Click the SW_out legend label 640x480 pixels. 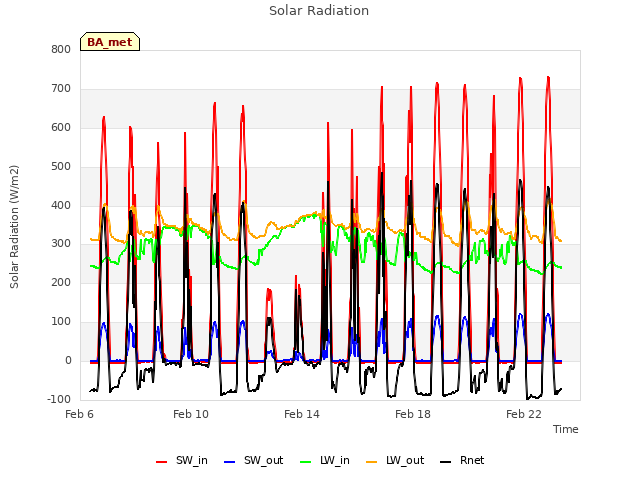[x=264, y=460]
